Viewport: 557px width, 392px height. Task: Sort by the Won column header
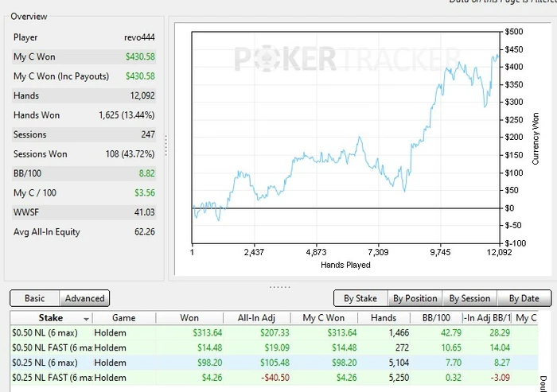click(x=189, y=318)
